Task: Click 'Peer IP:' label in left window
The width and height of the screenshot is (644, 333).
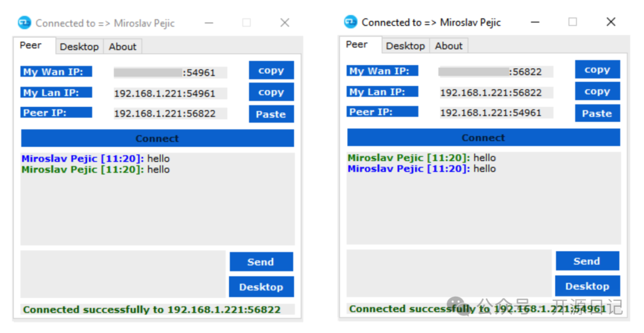Action: [x=56, y=113]
